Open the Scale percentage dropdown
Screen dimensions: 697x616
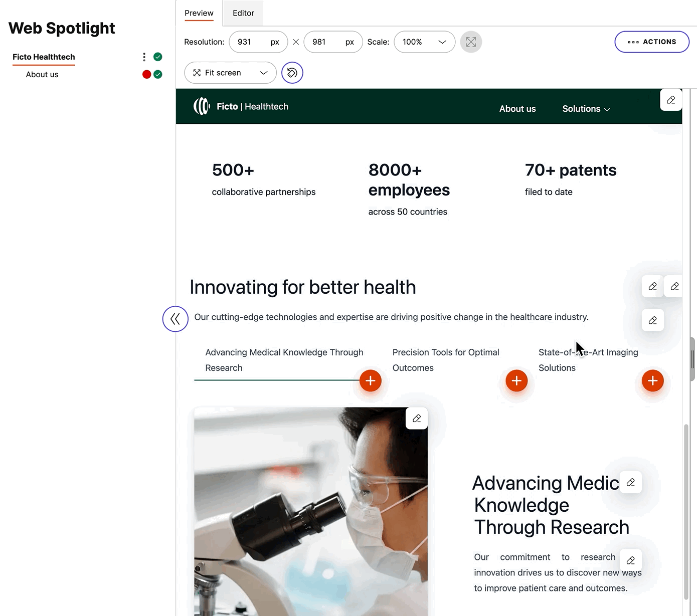coord(424,42)
